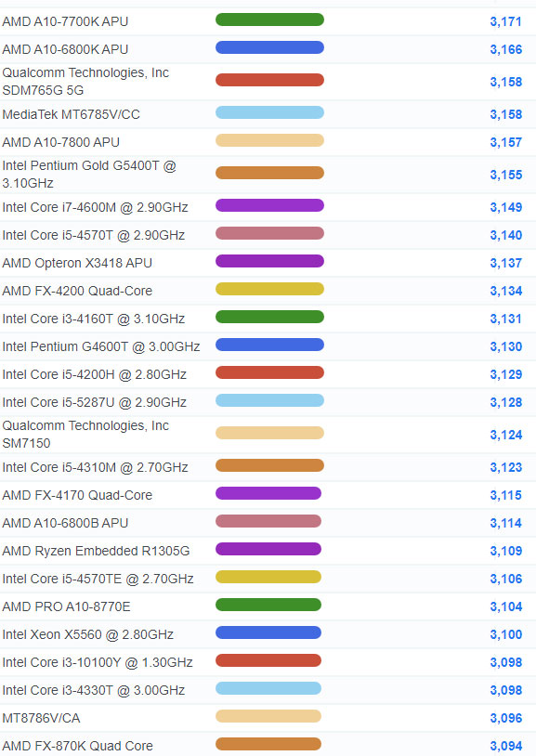Open AMD FX-870K Quad Core entry
This screenshot has width=536, height=756.
click(77, 747)
